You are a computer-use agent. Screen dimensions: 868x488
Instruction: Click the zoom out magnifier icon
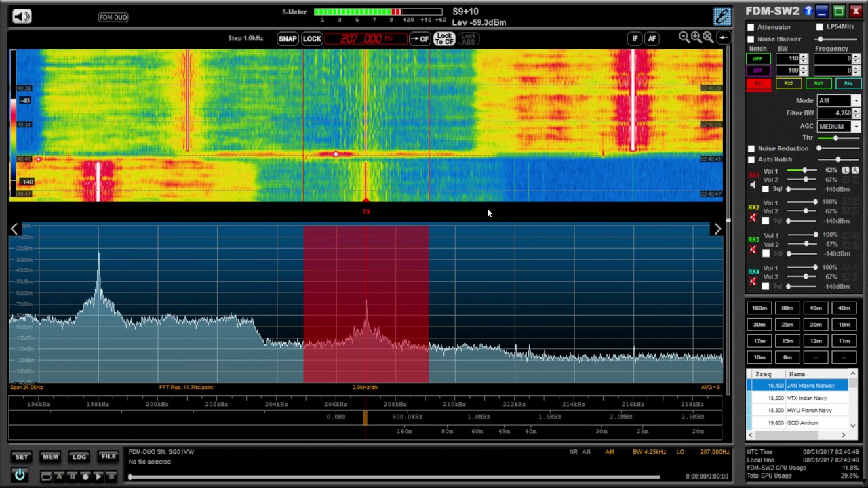pyautogui.click(x=684, y=38)
